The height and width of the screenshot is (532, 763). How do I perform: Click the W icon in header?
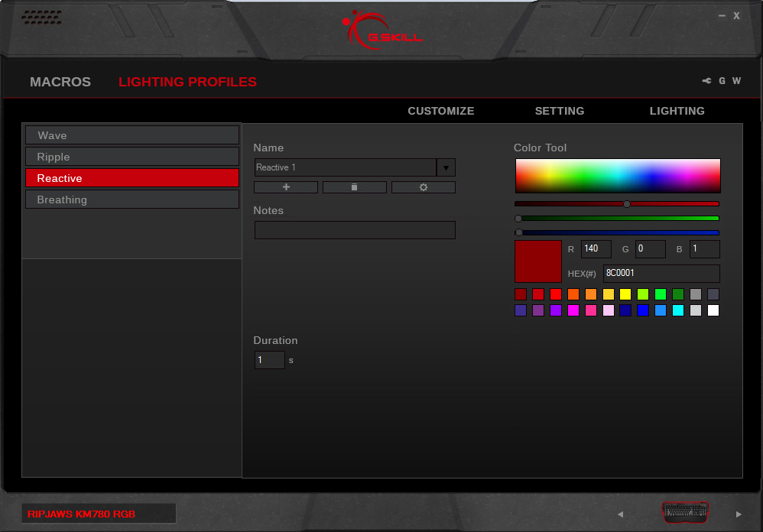pos(737,81)
